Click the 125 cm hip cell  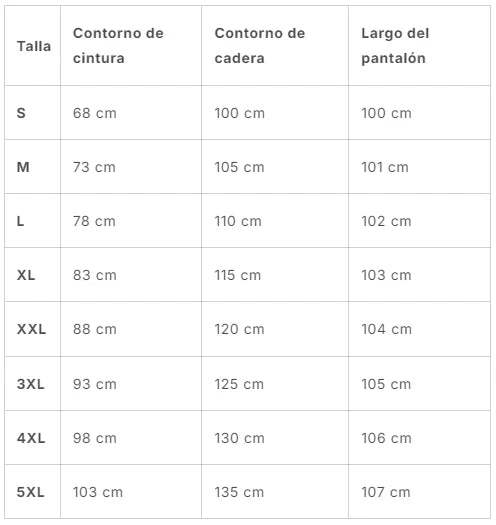tap(239, 384)
